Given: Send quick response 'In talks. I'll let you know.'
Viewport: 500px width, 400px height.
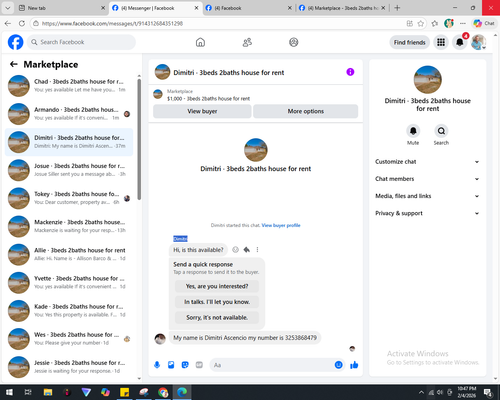Looking at the screenshot, I should click(217, 302).
